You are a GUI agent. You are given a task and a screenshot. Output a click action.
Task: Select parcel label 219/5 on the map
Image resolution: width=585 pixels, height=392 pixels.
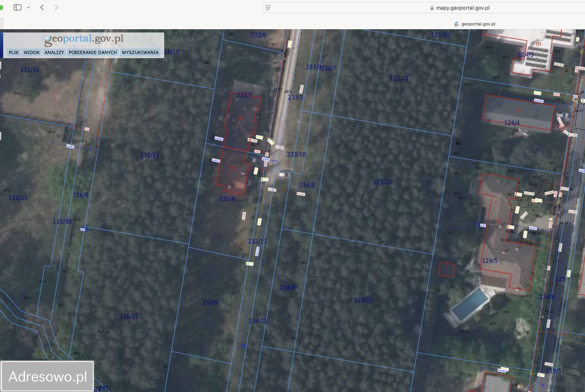[553, 371]
